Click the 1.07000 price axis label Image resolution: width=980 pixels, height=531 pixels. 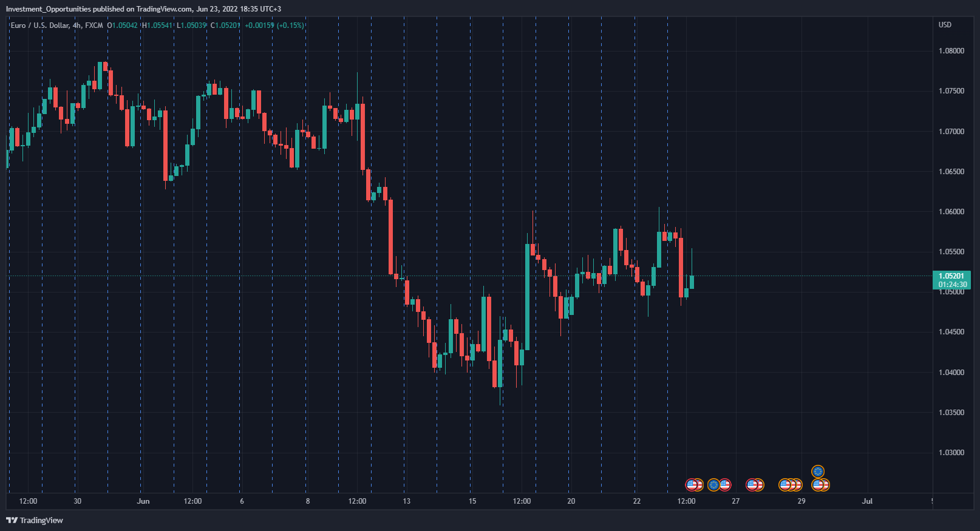951,132
